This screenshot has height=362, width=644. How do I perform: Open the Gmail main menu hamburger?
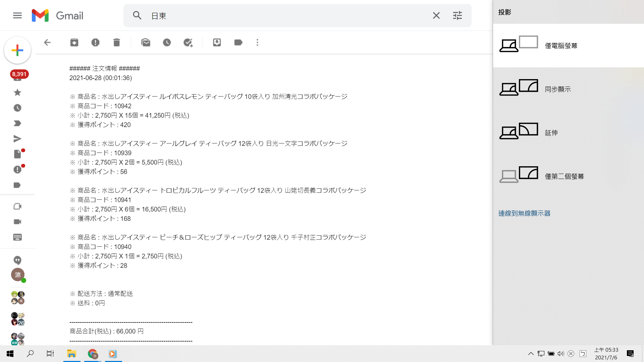coord(17,15)
